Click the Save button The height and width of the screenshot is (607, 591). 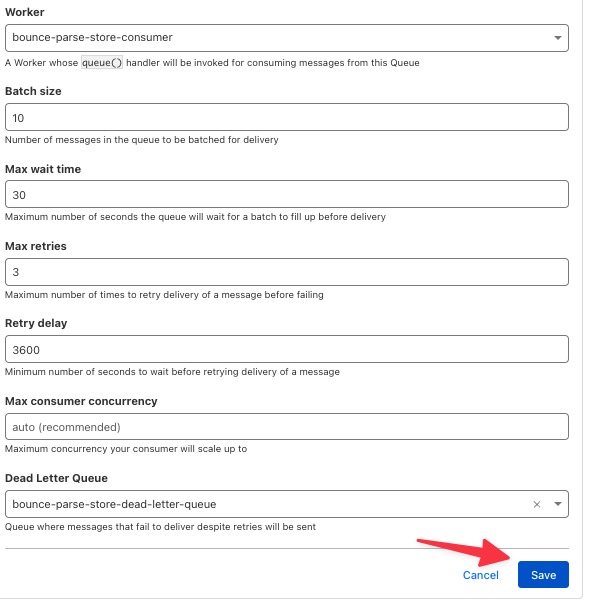coord(543,574)
